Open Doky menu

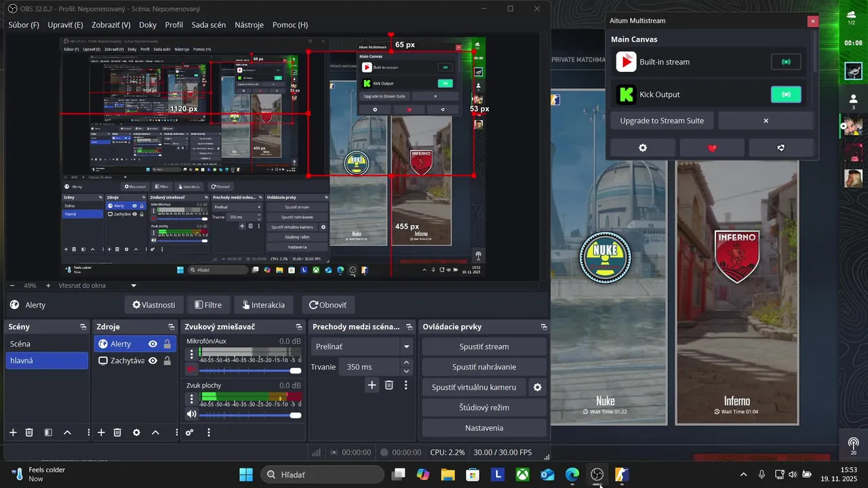147,24
